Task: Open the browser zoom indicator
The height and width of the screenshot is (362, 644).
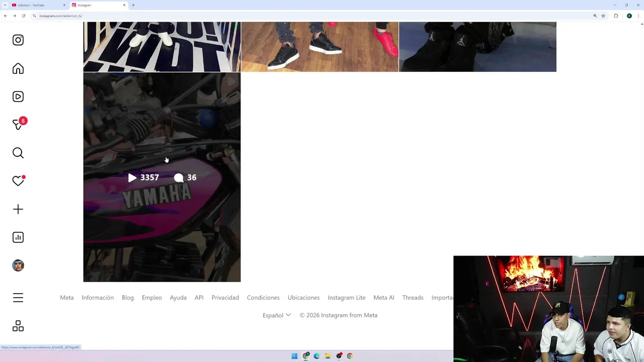Action: (595, 16)
